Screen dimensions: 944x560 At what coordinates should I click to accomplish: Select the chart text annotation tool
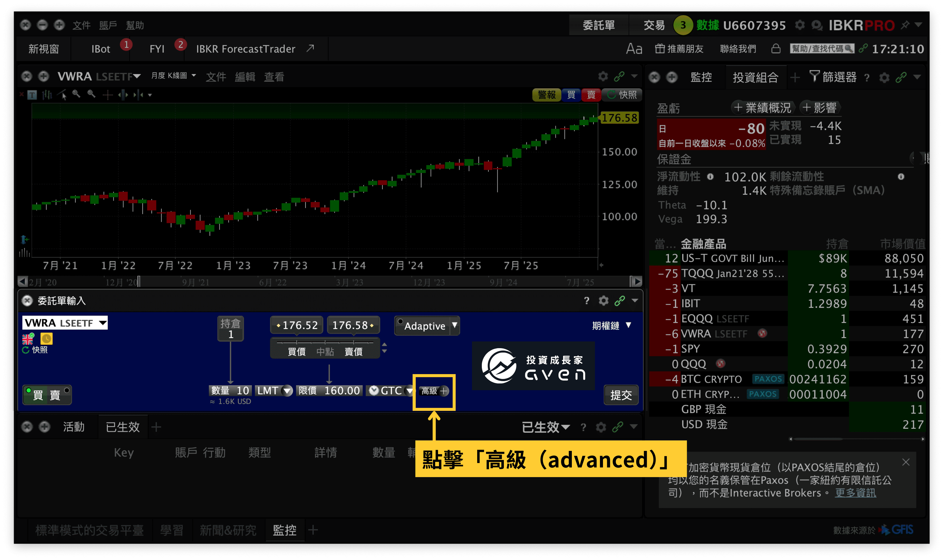[32, 95]
